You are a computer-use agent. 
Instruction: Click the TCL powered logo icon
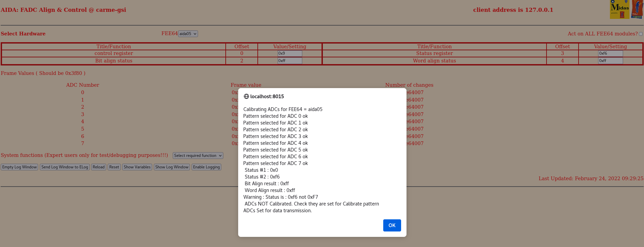click(637, 9)
